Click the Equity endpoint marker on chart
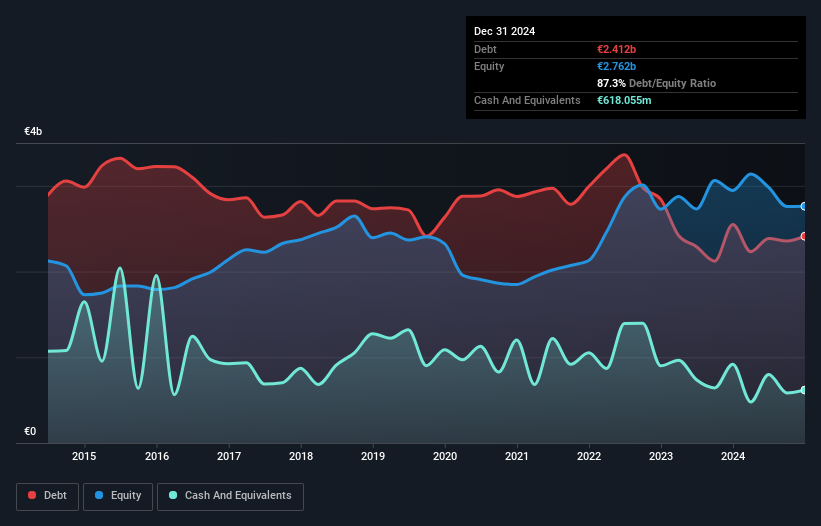The width and height of the screenshot is (821, 526). click(804, 207)
